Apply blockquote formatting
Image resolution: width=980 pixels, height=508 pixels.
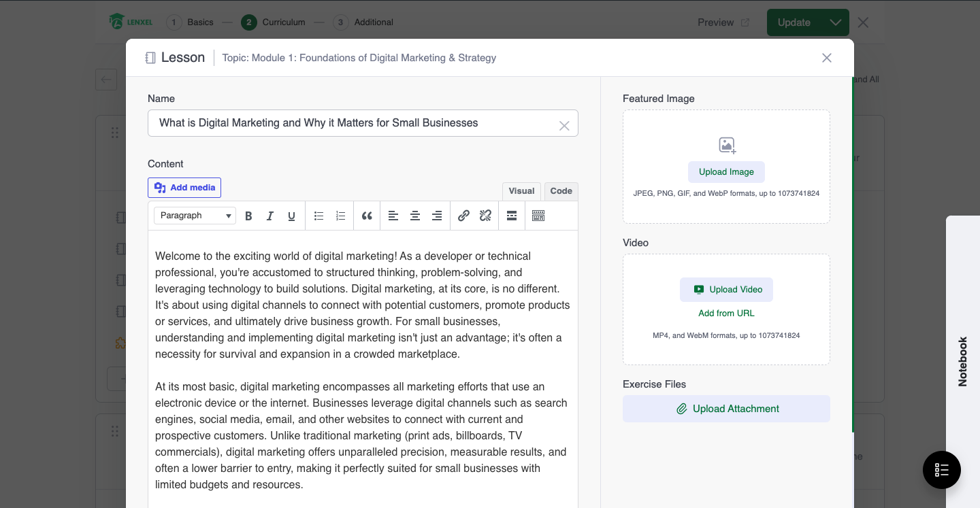click(367, 216)
